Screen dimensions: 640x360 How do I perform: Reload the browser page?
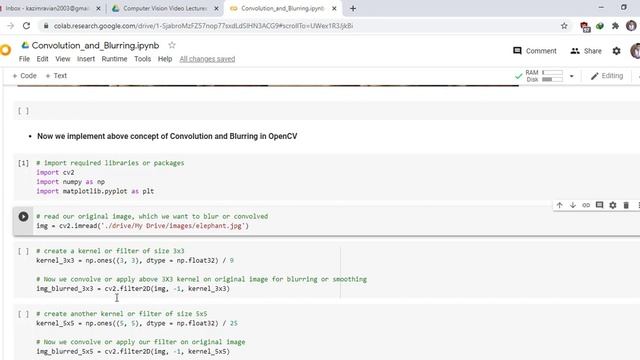pos(27,26)
